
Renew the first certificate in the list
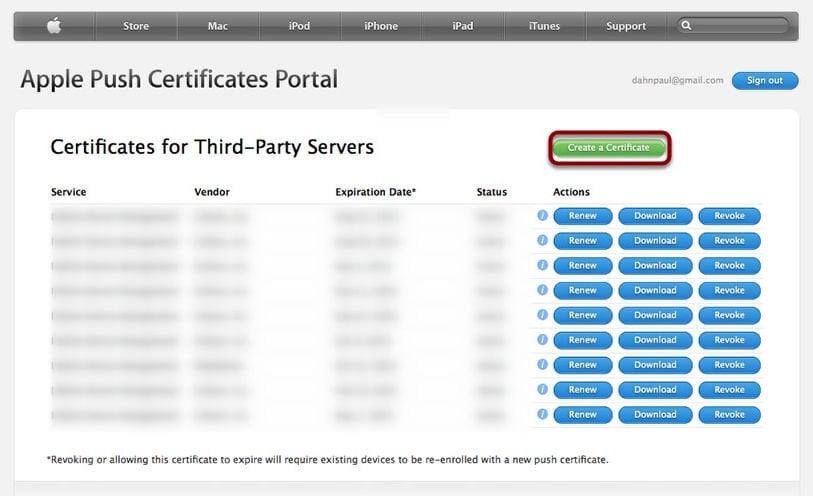point(583,216)
